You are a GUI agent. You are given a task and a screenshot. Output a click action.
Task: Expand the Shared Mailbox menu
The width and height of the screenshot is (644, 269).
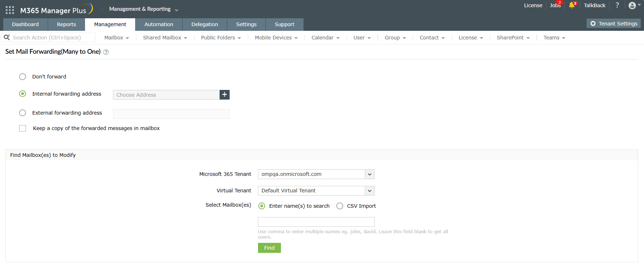pos(165,38)
